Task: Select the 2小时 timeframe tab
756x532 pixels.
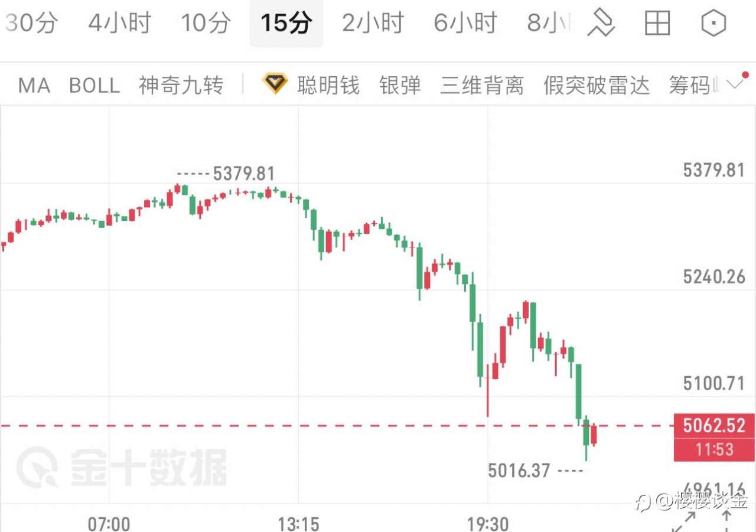Action: (373, 24)
